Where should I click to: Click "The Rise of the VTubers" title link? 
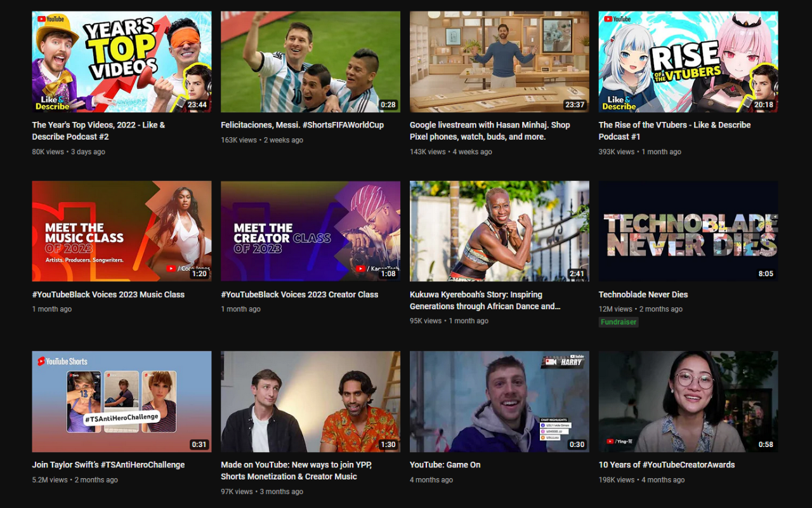pos(674,130)
